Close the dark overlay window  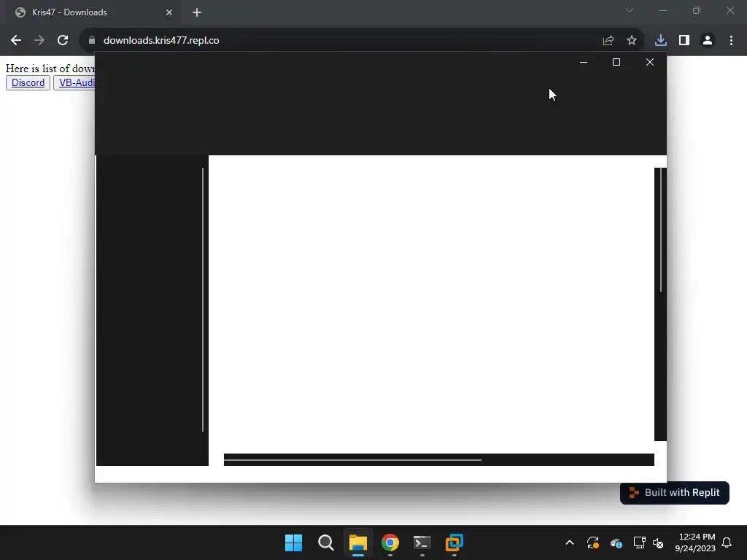click(x=650, y=63)
